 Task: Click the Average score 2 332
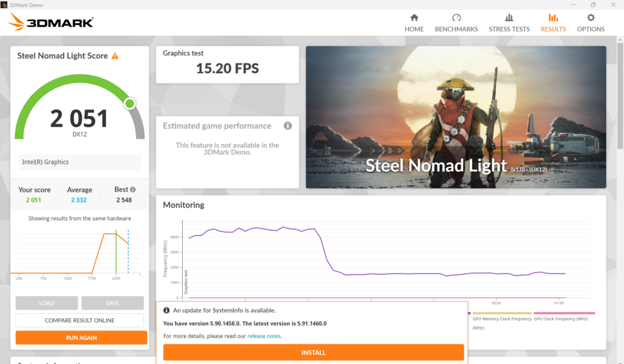79,200
